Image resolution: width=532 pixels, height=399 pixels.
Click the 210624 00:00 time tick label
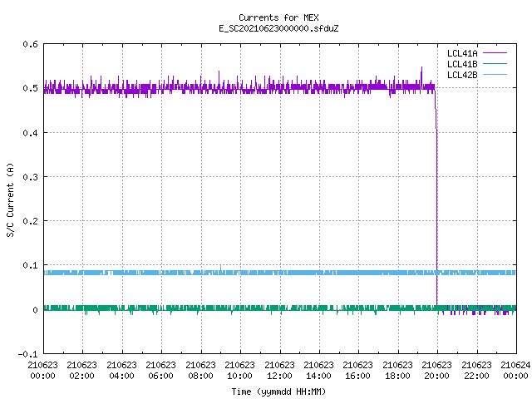click(515, 371)
